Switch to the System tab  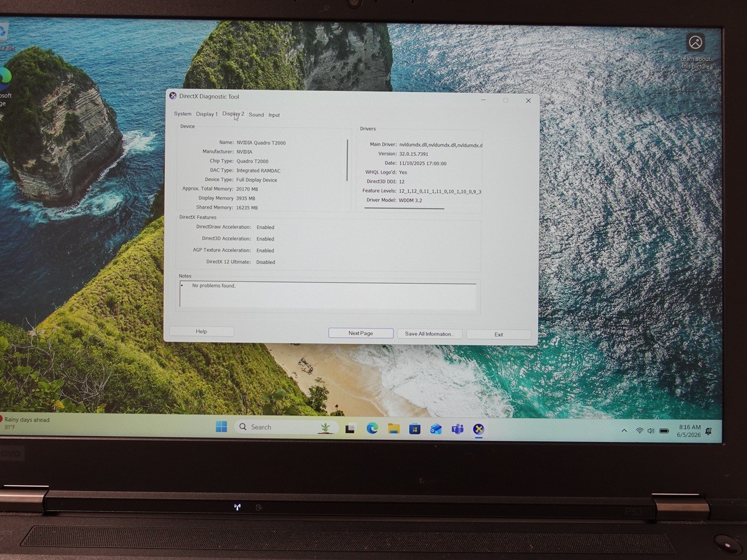click(183, 114)
